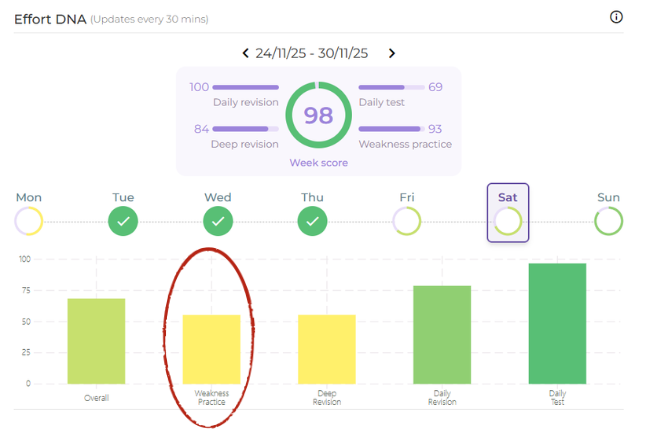The image size is (667, 438).
Task: Click the circled Weakness Practice yellow bar
Action: (x=211, y=349)
